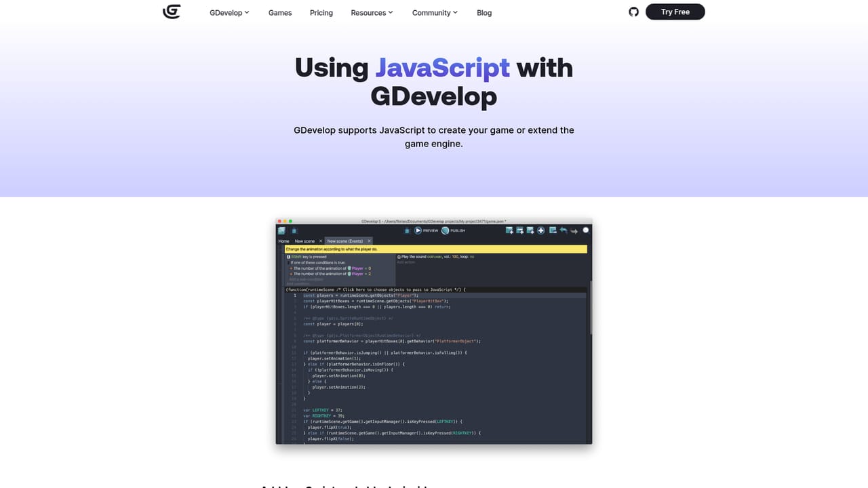Visit the Blog link in navigation
868x488 pixels.
pos(484,13)
